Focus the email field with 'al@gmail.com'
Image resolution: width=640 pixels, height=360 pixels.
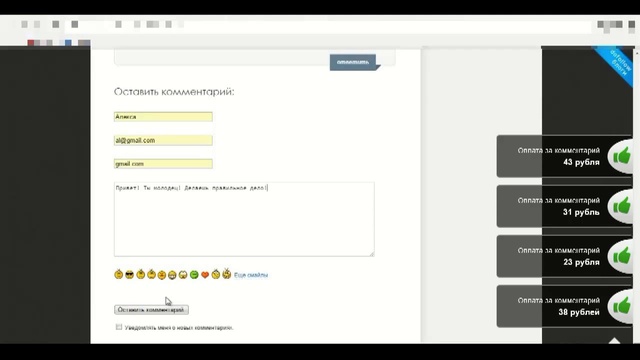pos(163,140)
